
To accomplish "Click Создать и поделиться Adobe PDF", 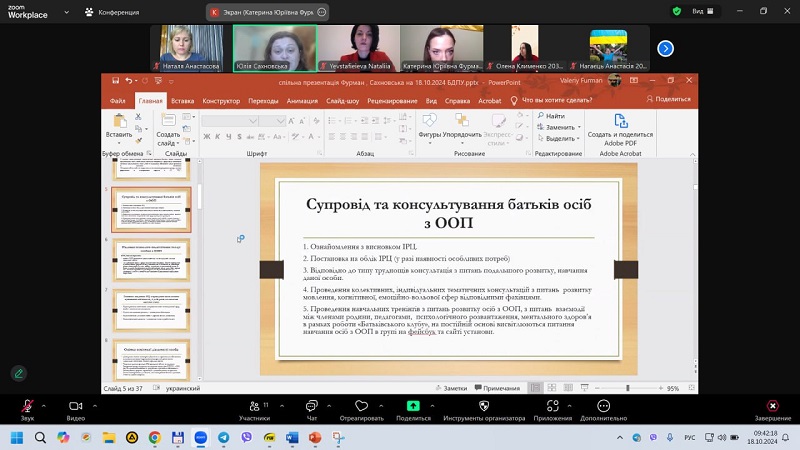I will point(620,130).
